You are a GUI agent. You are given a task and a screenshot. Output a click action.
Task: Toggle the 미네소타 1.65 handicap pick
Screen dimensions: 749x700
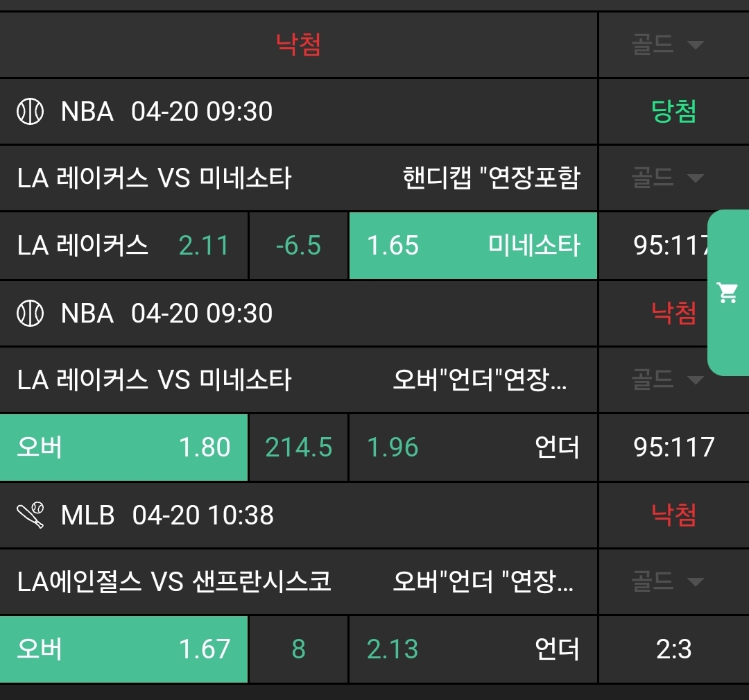(x=473, y=246)
